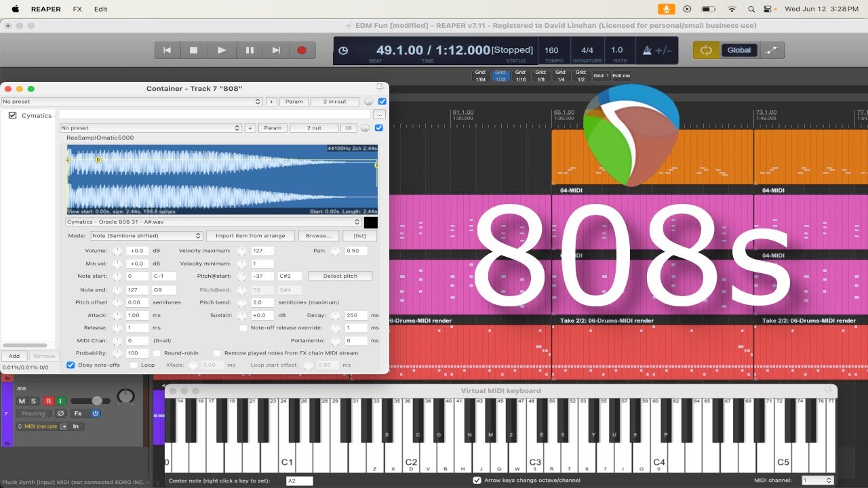Screen dimensions: 868x488
Task: Pause playback using the Pause button
Action: tap(249, 50)
